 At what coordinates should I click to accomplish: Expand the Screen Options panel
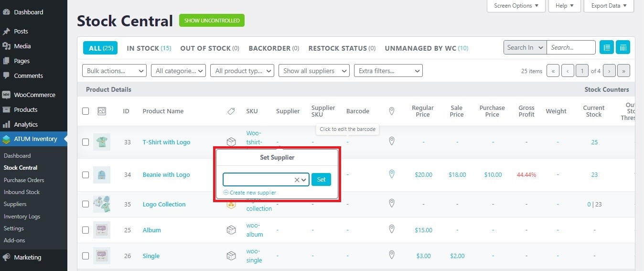point(516,6)
